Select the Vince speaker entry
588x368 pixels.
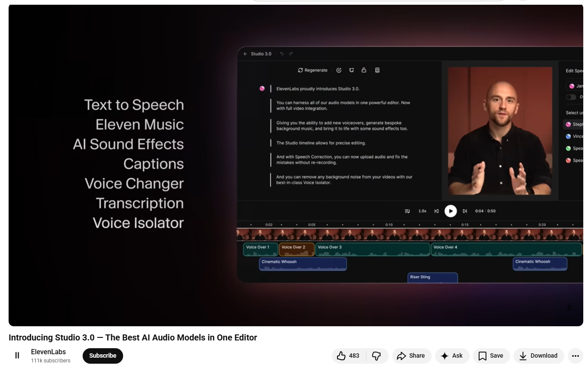574,136
